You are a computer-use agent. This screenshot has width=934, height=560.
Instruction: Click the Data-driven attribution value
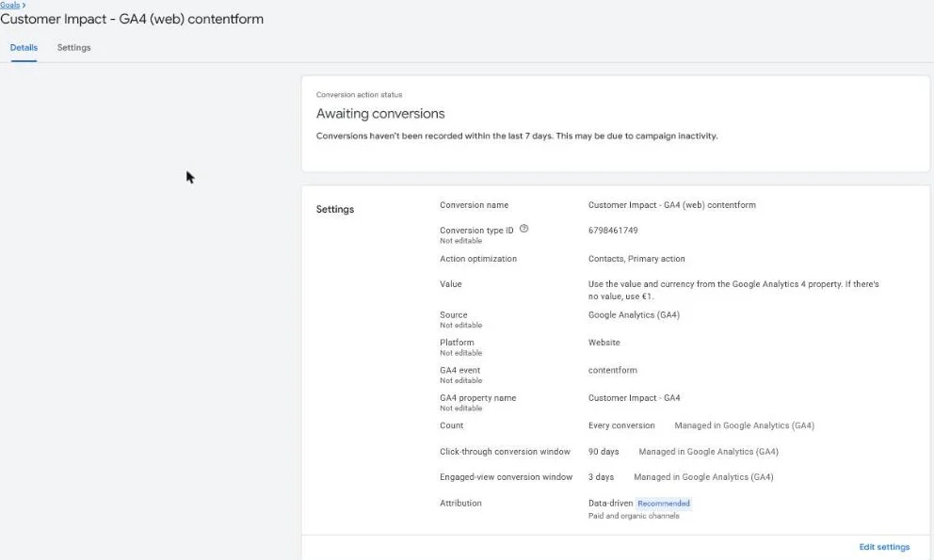click(610, 504)
